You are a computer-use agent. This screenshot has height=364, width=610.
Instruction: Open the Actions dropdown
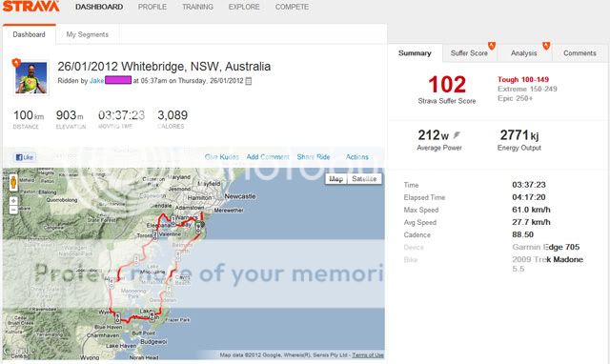[x=356, y=157]
